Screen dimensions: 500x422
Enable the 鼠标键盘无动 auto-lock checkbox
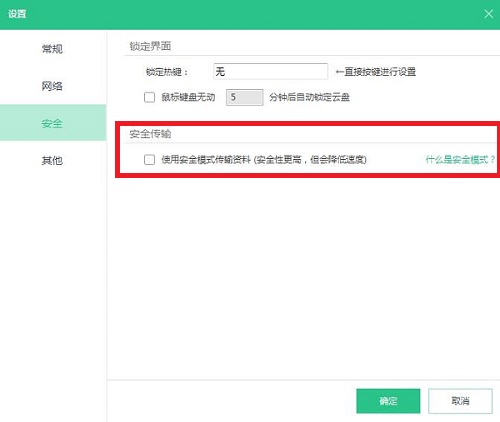(149, 97)
